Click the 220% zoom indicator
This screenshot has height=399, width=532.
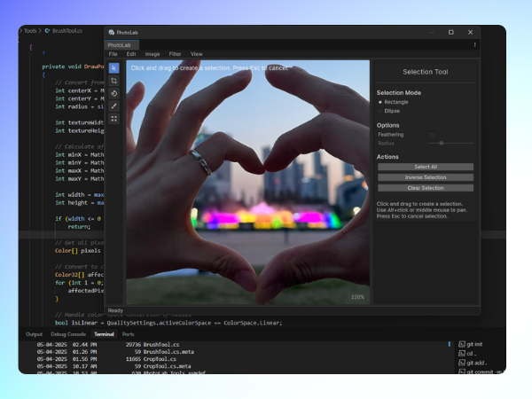(x=357, y=297)
